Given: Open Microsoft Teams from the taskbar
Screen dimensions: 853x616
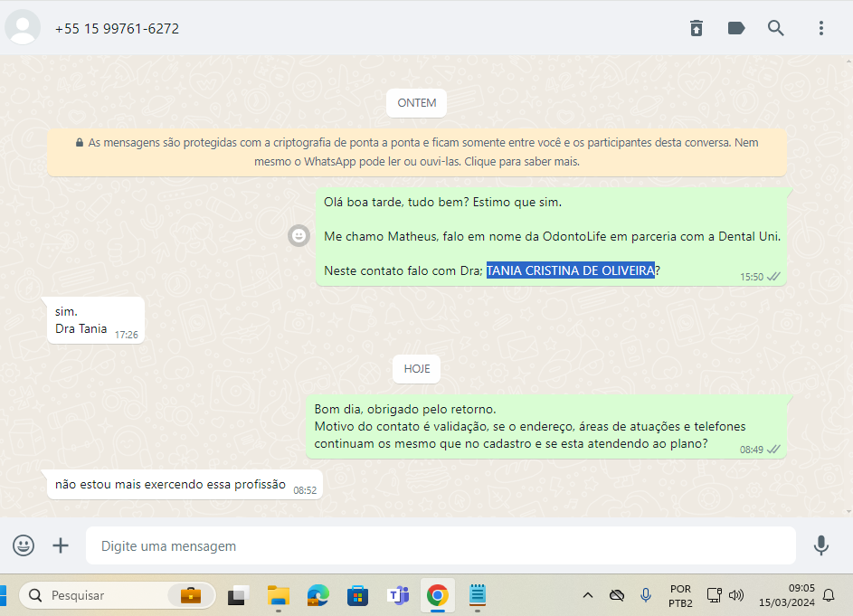Looking at the screenshot, I should (x=398, y=595).
